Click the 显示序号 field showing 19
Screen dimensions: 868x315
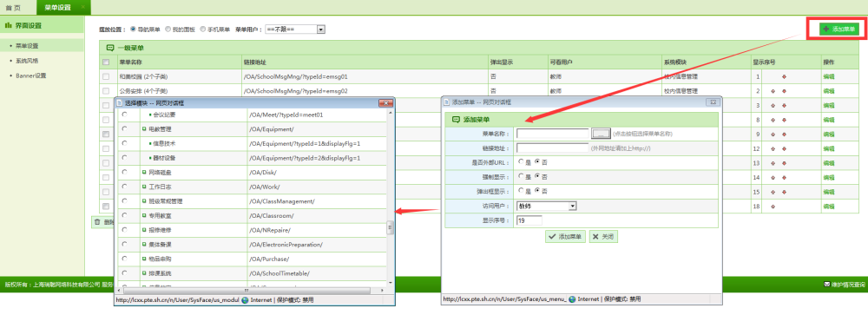tap(529, 220)
